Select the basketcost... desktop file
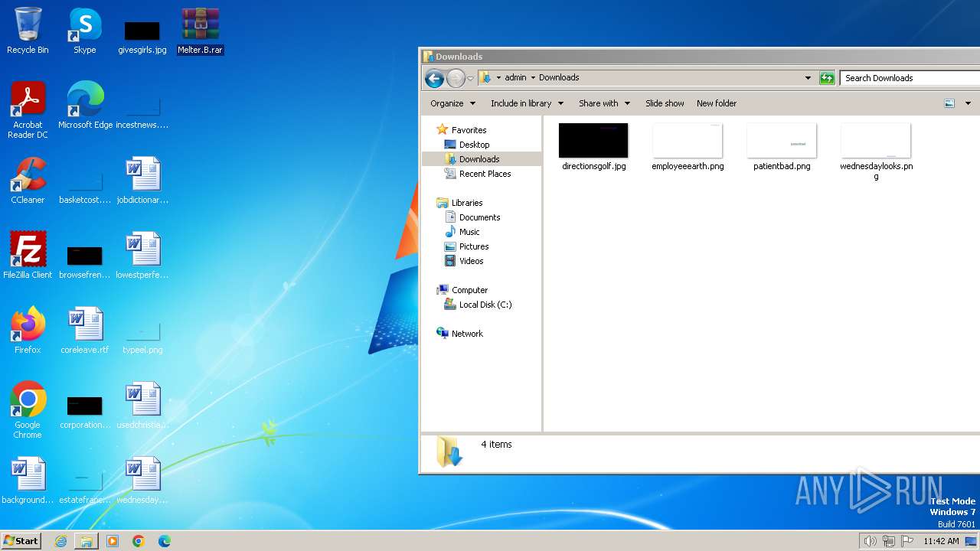Viewport: 980px width, 551px height. [x=85, y=187]
